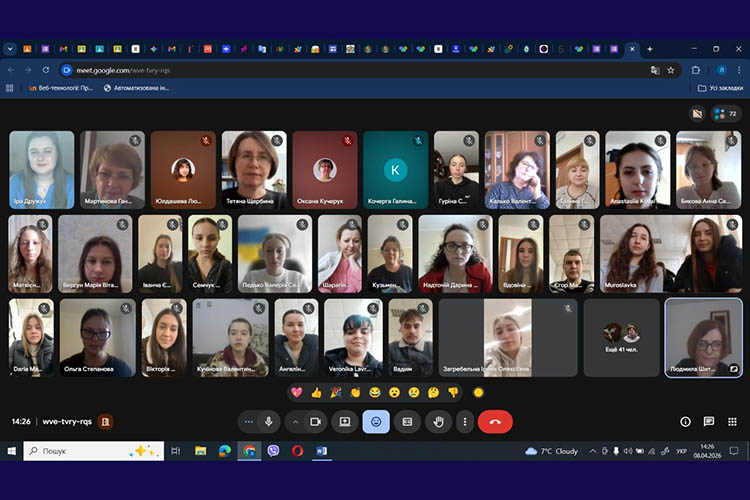The image size is (750, 500).
Task: Expand the audio settings arrow beside microphone
Action: [248, 422]
